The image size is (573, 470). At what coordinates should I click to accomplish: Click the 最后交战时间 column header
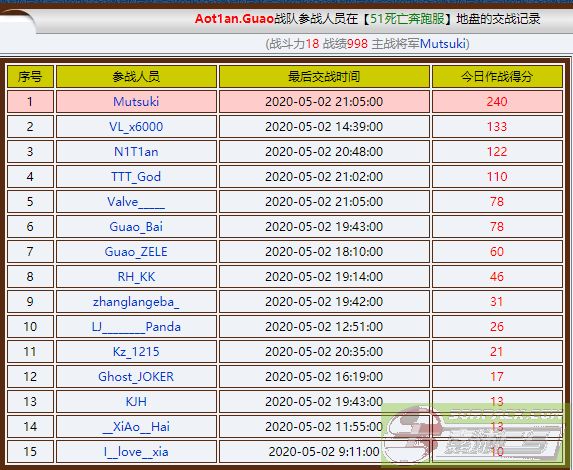pos(324,77)
